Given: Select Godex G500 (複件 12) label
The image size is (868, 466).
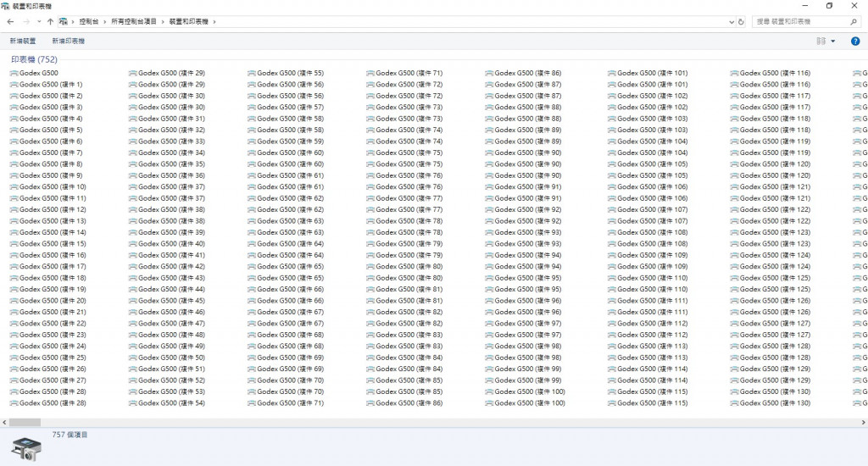Looking at the screenshot, I should [x=53, y=210].
